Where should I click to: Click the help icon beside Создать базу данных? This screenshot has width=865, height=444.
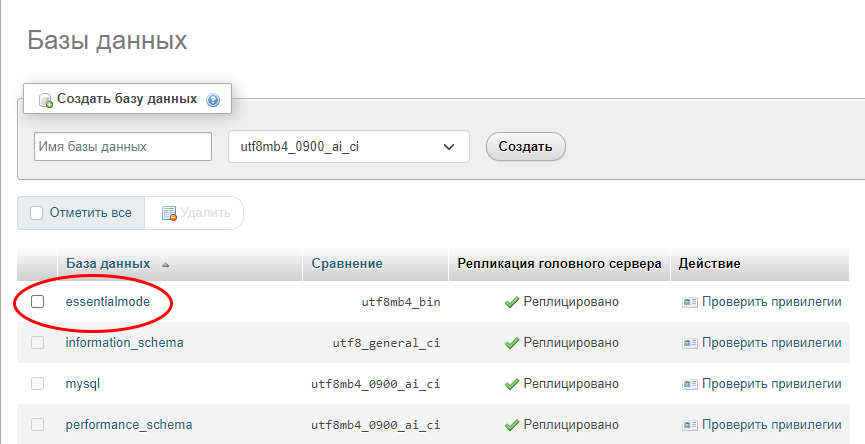point(212,100)
